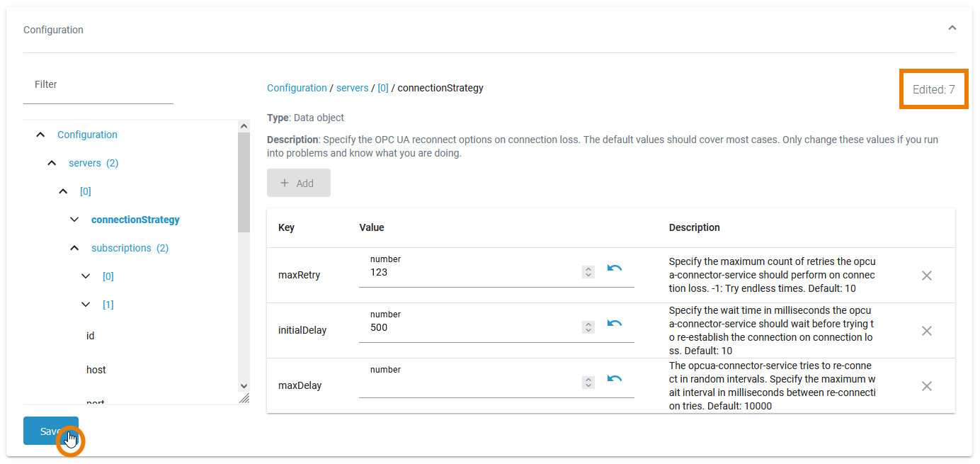Go to Configuration breadcrumb link
This screenshot has width=980, height=464.
[297, 88]
